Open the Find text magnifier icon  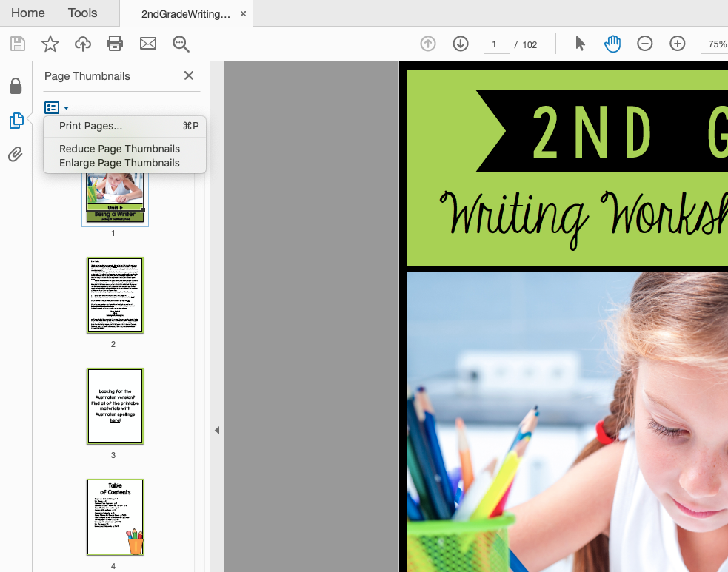coord(181,44)
